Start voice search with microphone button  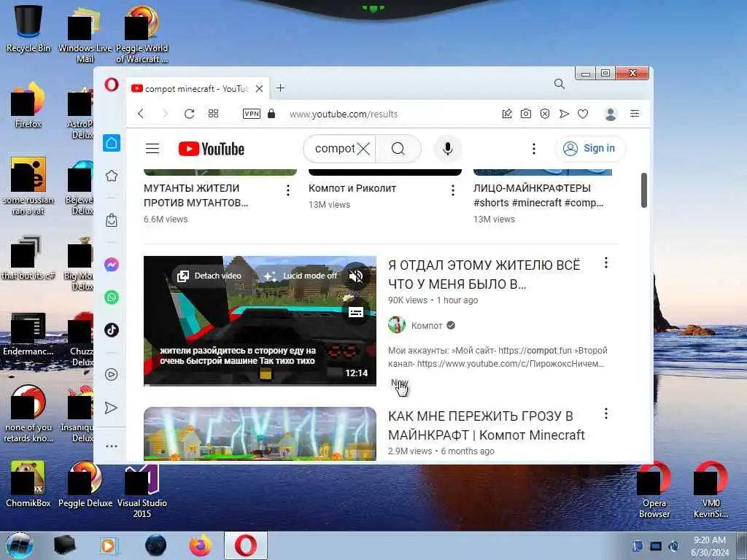pyautogui.click(x=447, y=149)
